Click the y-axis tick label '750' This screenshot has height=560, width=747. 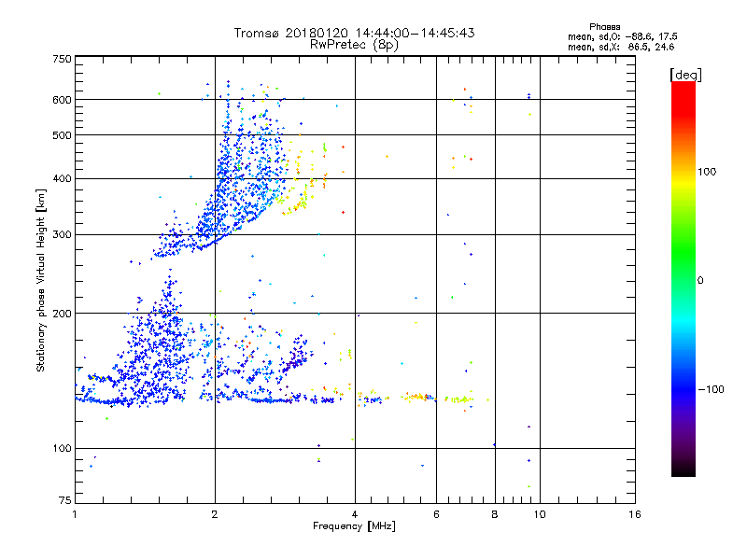tap(62, 59)
